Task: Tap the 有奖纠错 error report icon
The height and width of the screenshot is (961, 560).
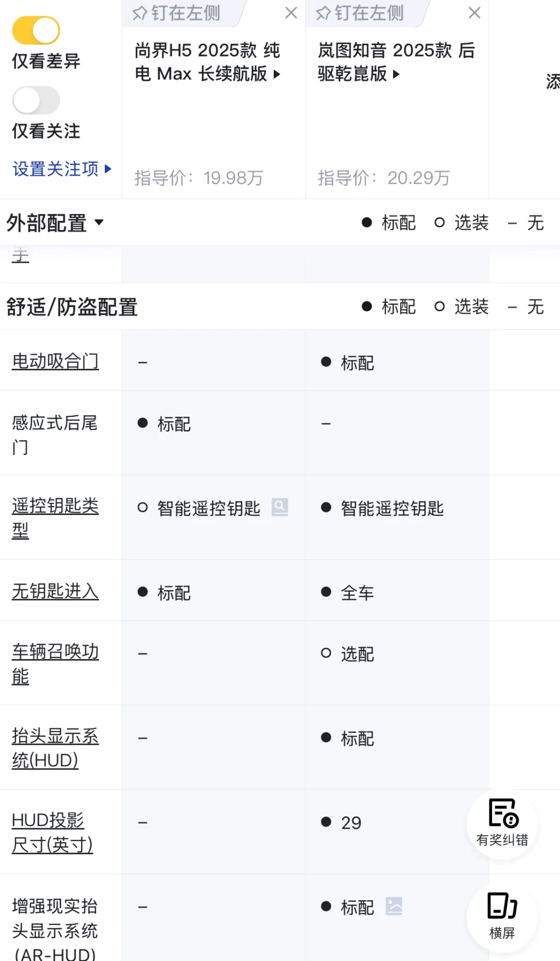Action: click(502, 823)
